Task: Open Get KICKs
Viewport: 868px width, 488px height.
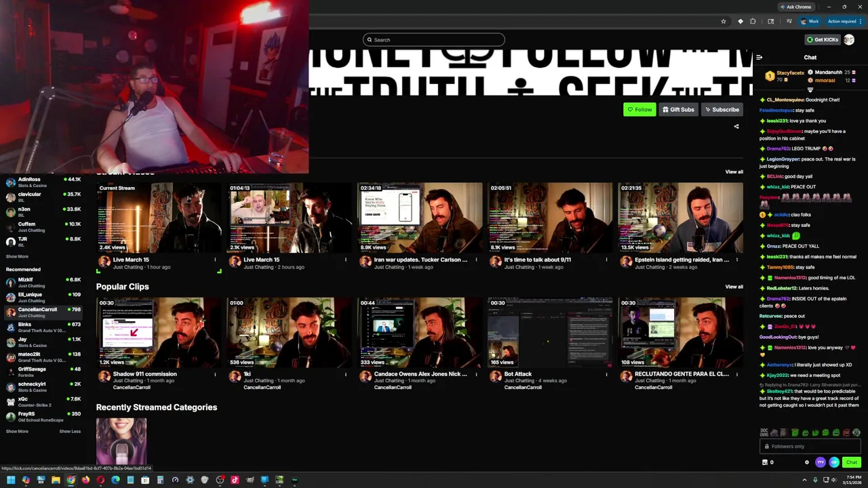Action: pos(823,40)
